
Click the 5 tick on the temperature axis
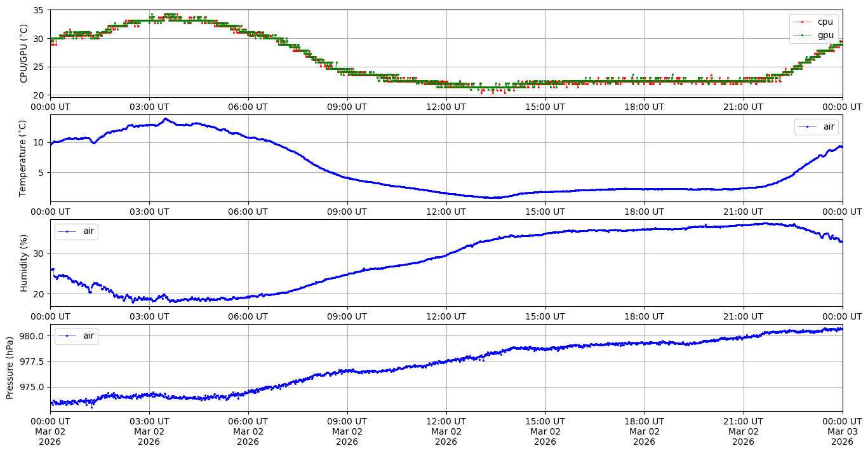(x=41, y=173)
